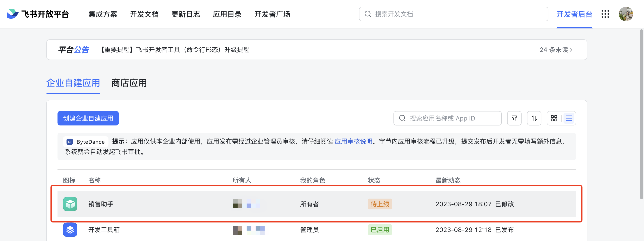Focus the 搜索开发文档 search field

453,14
